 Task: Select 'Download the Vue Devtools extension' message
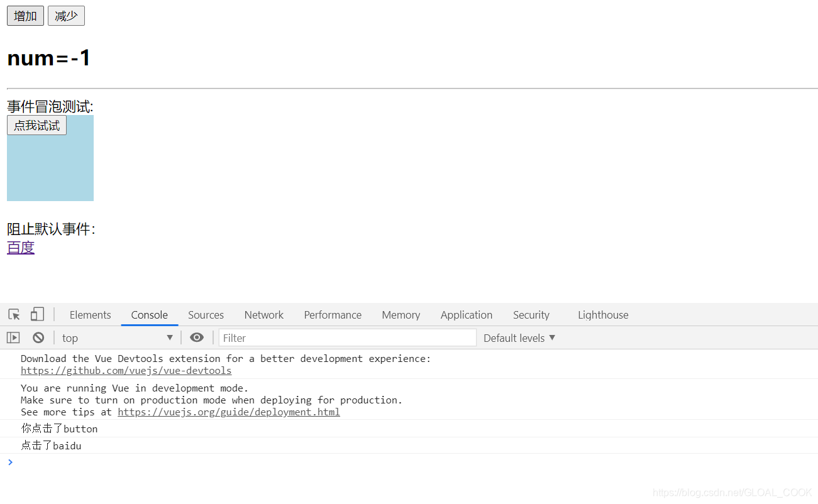coord(226,359)
